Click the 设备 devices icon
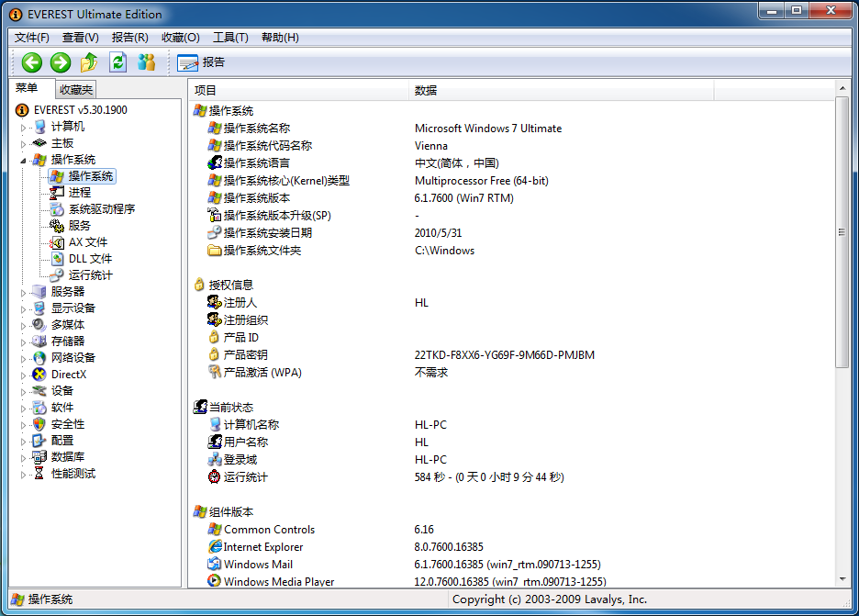This screenshot has width=859, height=616. [x=39, y=391]
